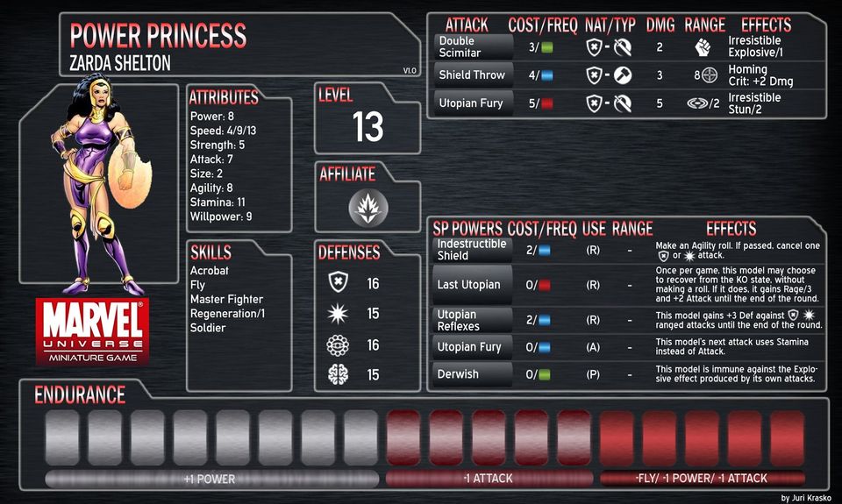The width and height of the screenshot is (842, 504).
Task: Click the blue cost square for Indestructible Shield
Action: (544, 250)
